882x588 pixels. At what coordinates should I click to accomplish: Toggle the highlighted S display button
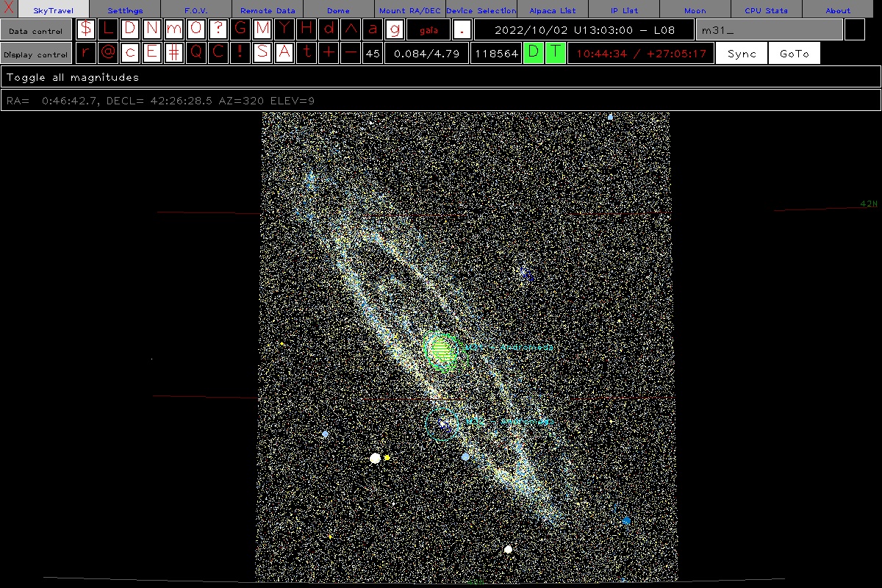click(262, 54)
